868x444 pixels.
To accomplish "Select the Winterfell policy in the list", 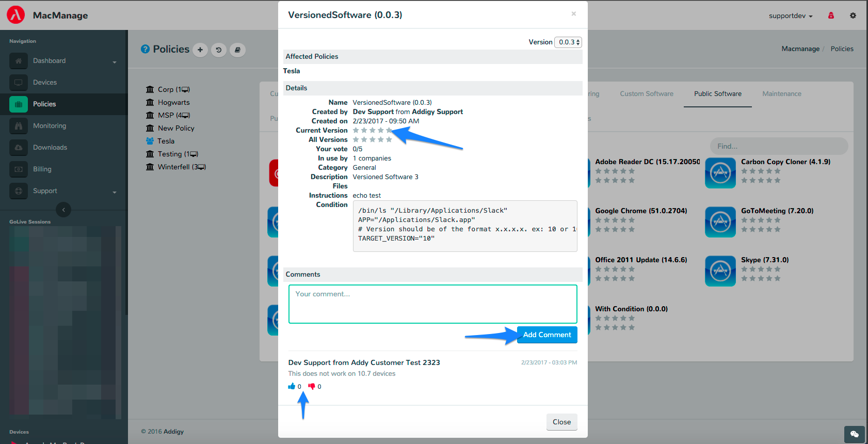I will point(173,167).
